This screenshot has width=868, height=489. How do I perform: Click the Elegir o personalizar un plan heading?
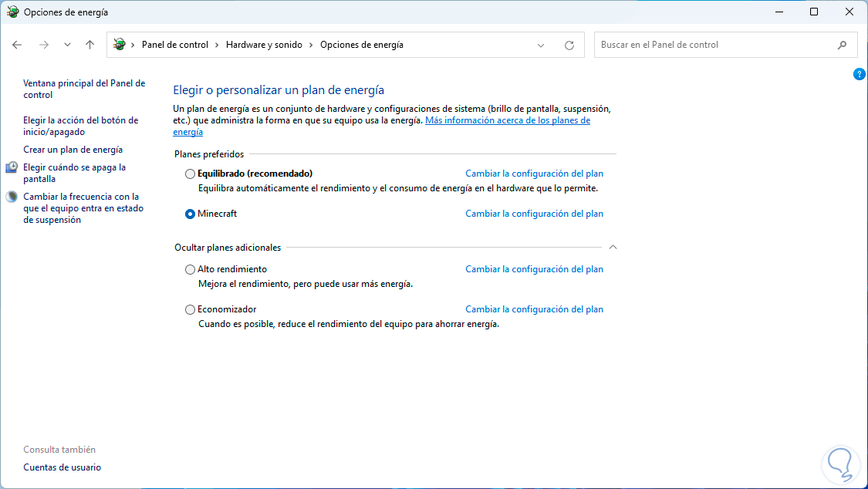(x=279, y=90)
